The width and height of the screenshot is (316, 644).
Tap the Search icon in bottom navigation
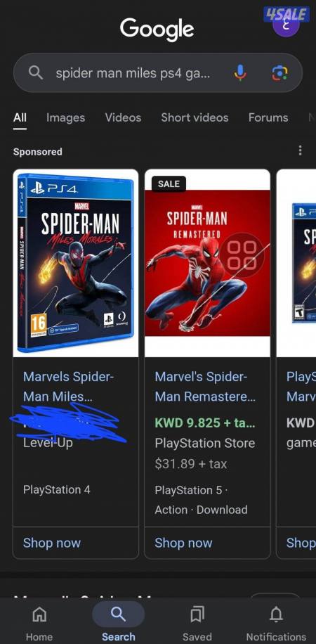[x=118, y=614]
